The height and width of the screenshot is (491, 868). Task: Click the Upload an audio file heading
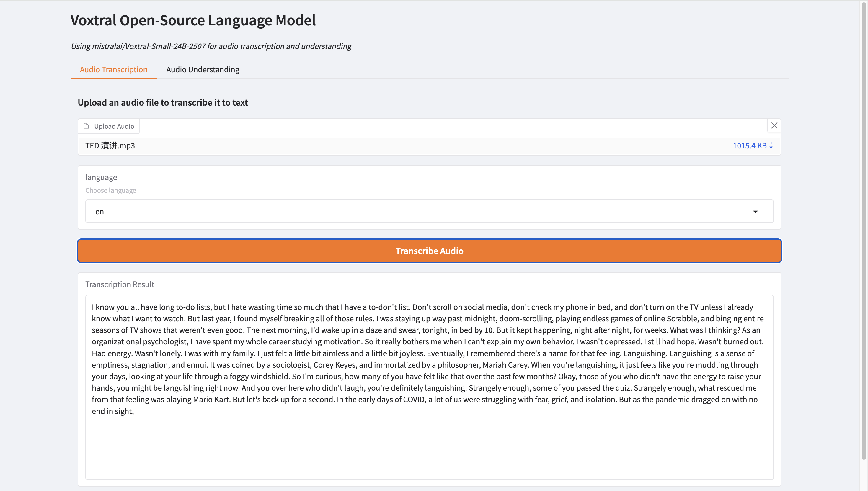(163, 102)
